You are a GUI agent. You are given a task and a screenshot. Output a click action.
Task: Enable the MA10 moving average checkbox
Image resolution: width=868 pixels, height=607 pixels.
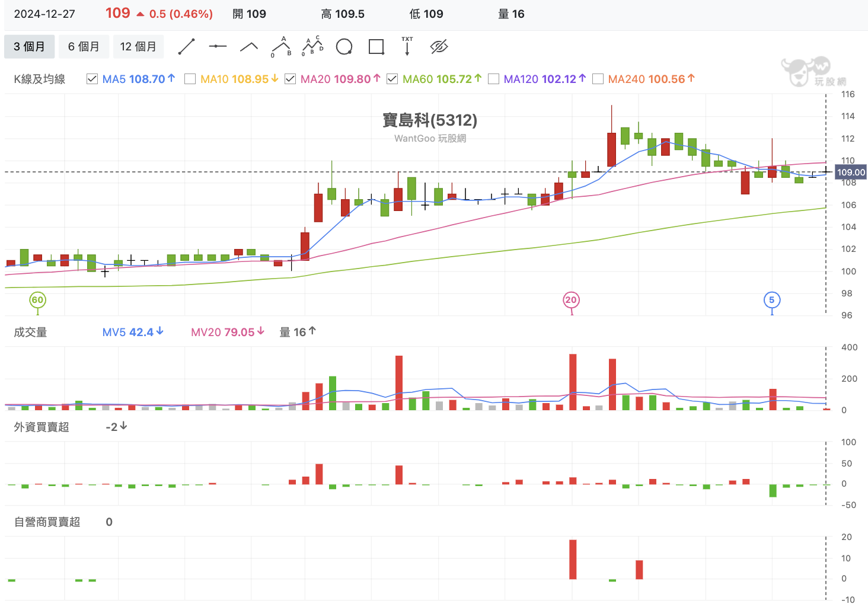(x=190, y=79)
